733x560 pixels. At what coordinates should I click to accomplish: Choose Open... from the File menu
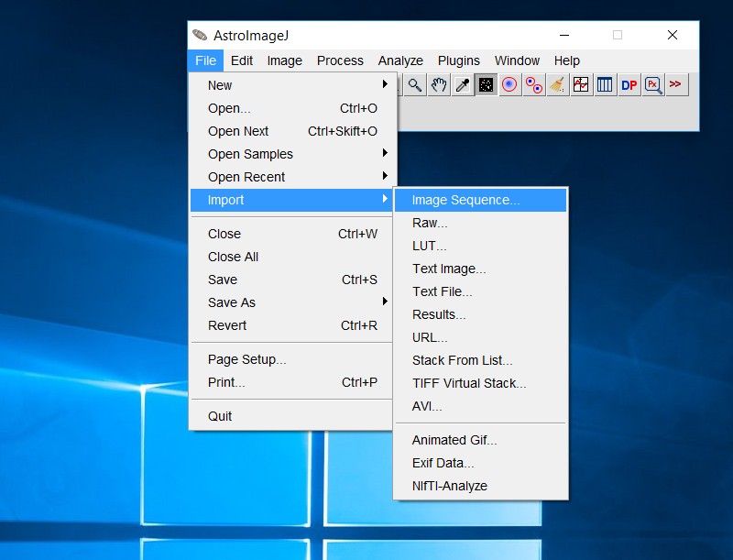tap(292, 108)
